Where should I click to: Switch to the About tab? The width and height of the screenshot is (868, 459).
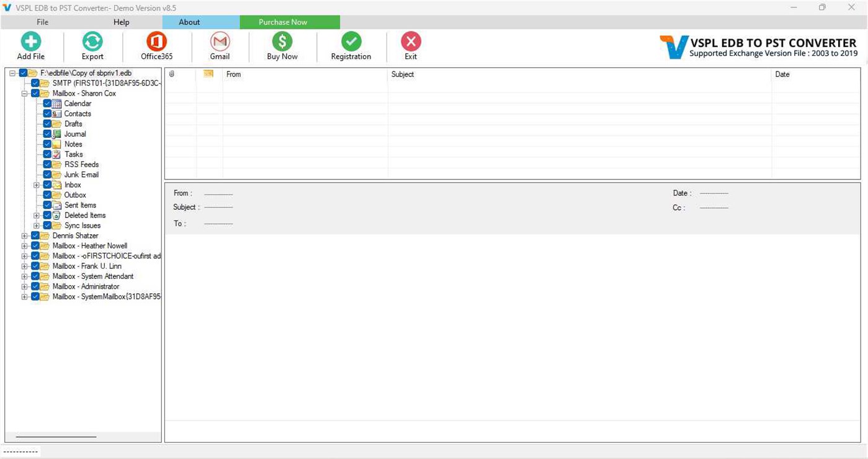[189, 22]
